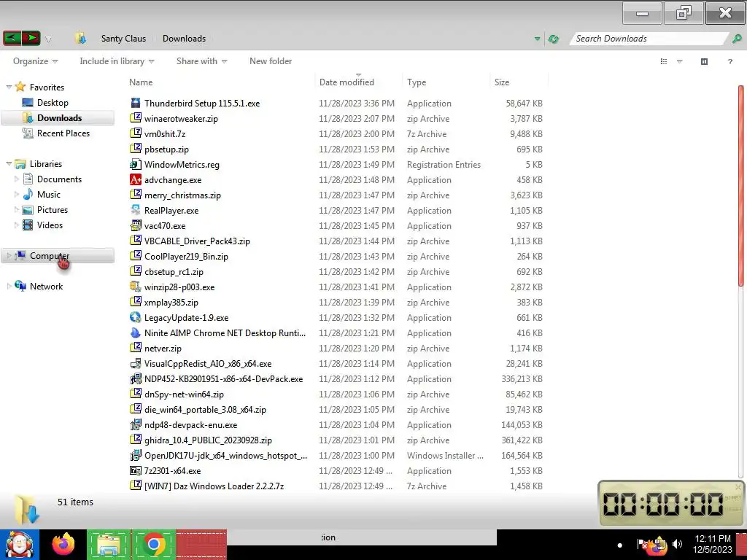Focus the Search Downloads field
Viewport: 747px width, 560px height.
pos(649,39)
